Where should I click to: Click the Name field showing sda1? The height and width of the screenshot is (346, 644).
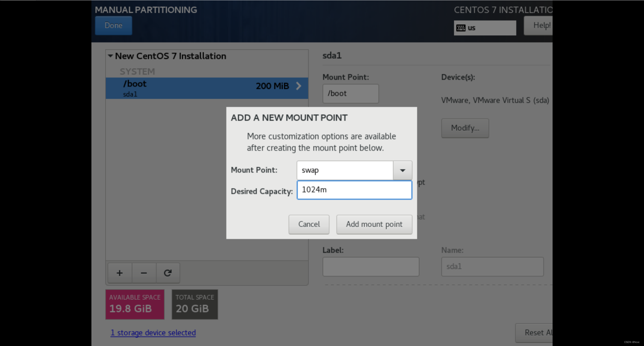[x=492, y=266]
